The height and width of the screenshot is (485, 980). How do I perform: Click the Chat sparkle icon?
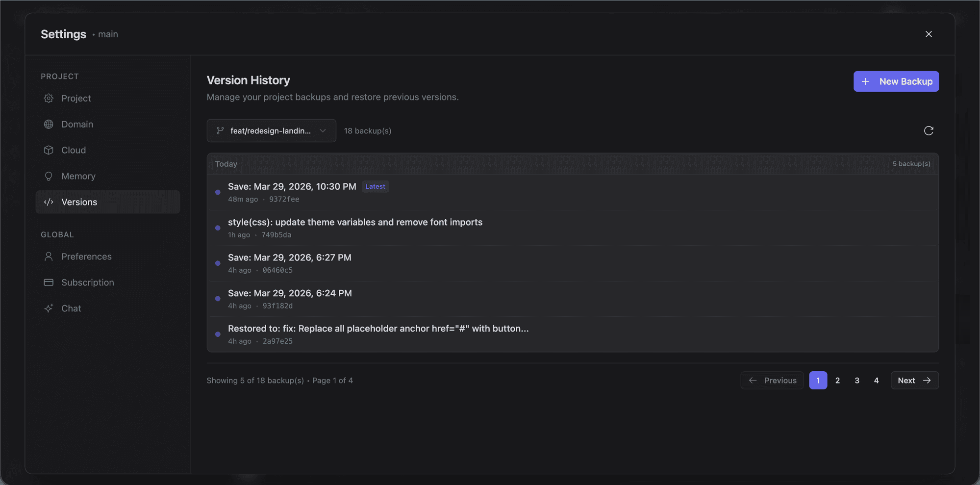[49, 308]
